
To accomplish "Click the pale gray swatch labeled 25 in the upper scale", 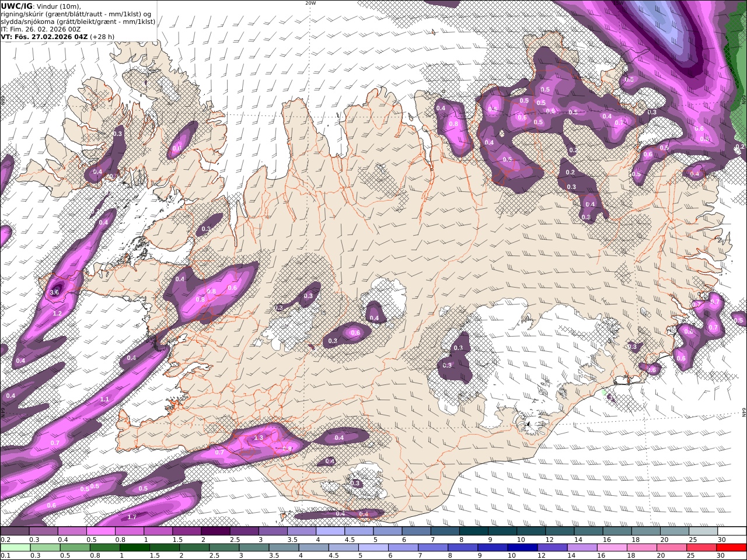I will tap(704, 531).
